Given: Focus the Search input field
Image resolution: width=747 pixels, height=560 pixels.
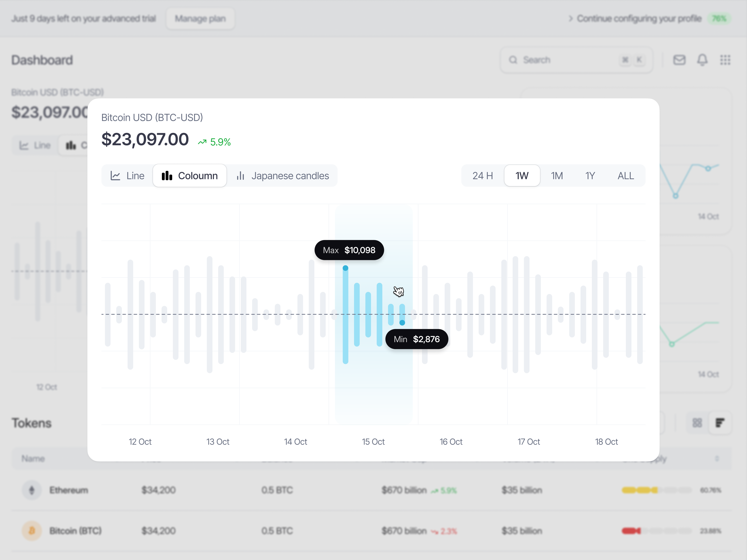Looking at the screenshot, I should tap(576, 60).
